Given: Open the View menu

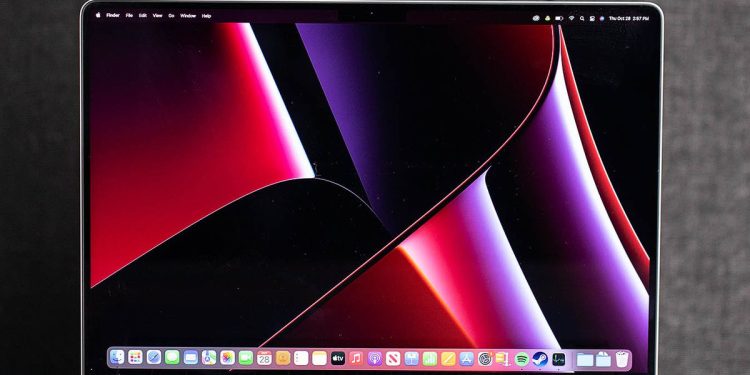Looking at the screenshot, I should (x=157, y=15).
